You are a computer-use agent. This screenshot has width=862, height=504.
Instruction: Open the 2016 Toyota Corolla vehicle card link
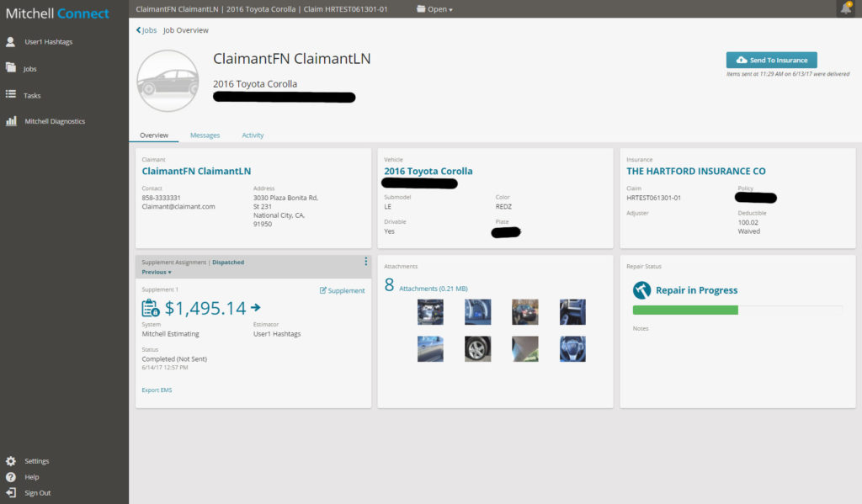(x=428, y=171)
